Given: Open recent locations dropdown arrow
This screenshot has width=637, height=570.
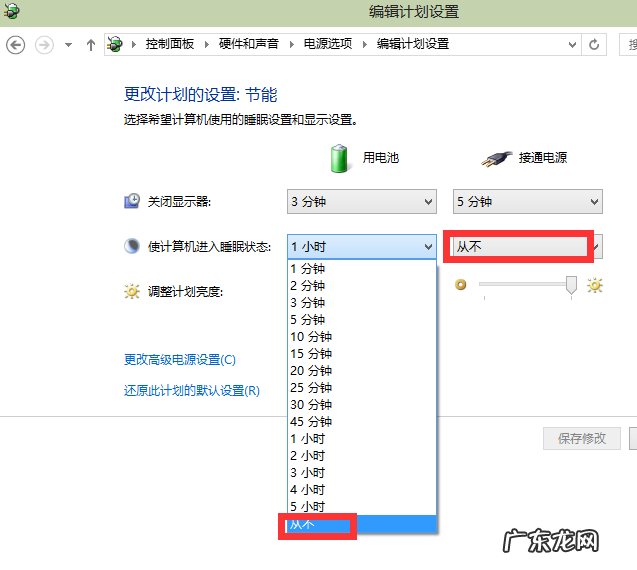Looking at the screenshot, I should [x=68, y=45].
